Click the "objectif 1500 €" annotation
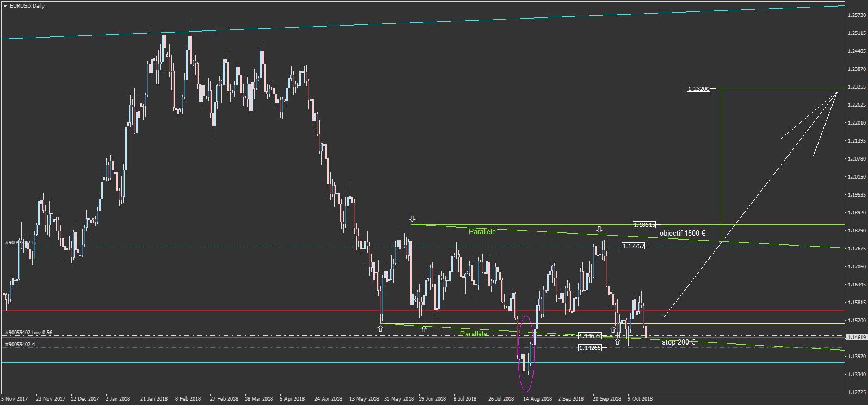 click(683, 233)
